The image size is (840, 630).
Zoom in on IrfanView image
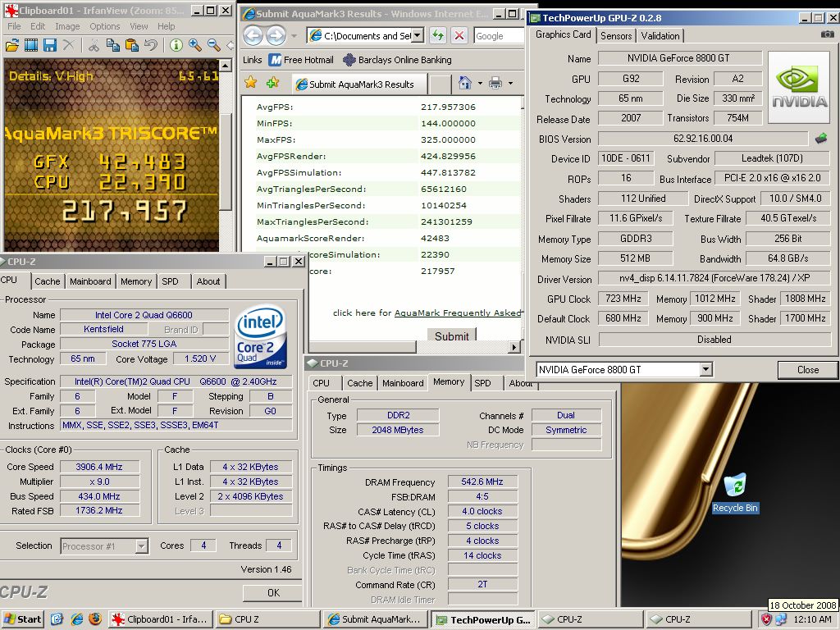tap(195, 45)
